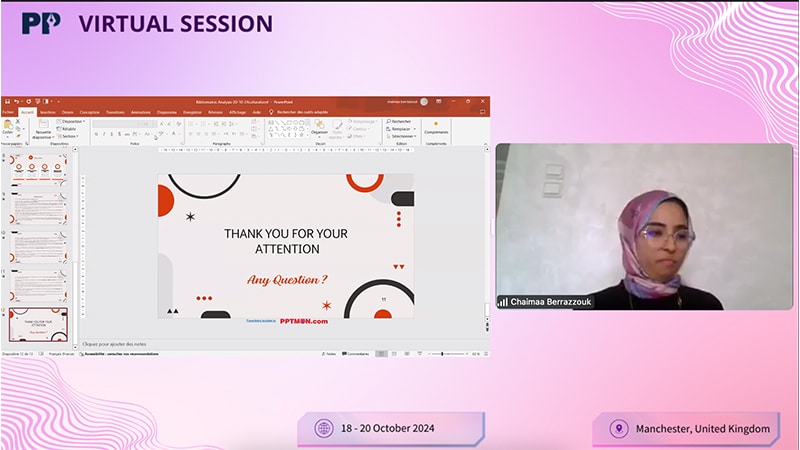Click the Organiser (Arrange) icon
The height and width of the screenshot is (450, 800).
pyautogui.click(x=319, y=126)
